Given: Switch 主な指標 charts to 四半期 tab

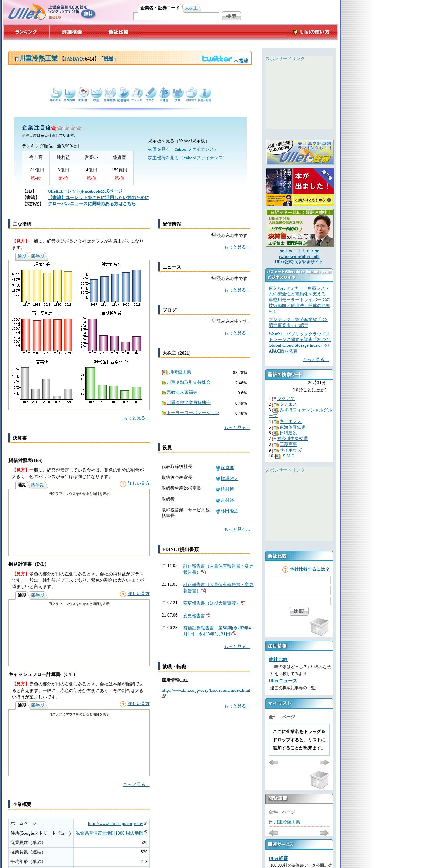Looking at the screenshot, I should point(38,256).
